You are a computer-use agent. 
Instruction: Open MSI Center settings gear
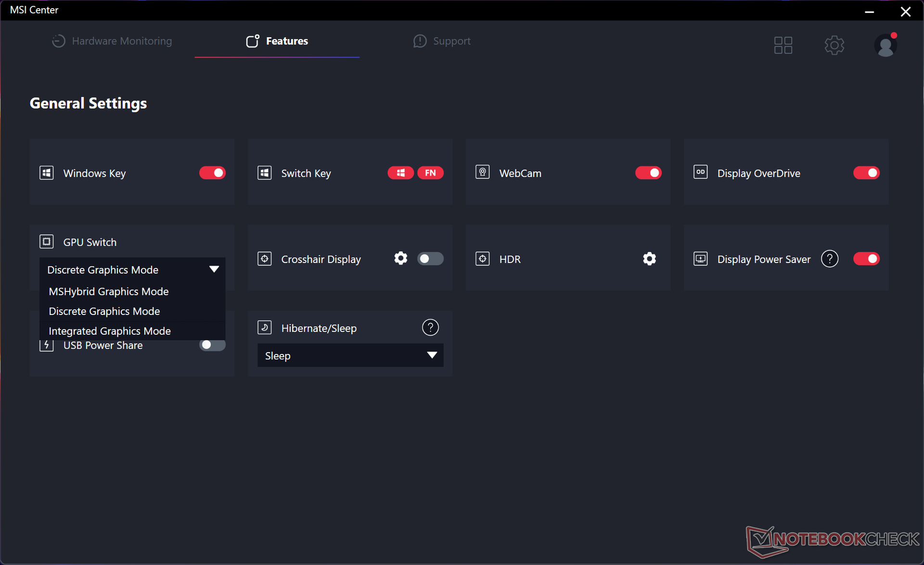(834, 45)
